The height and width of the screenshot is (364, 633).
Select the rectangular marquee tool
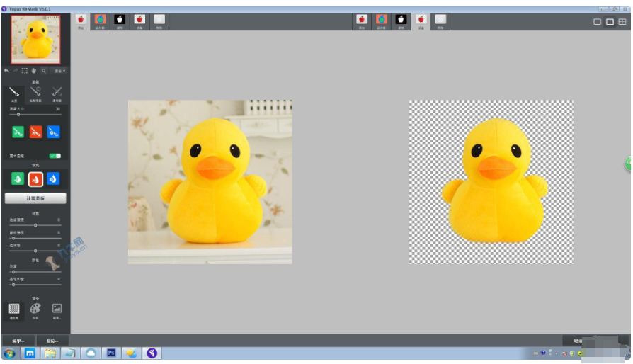click(x=24, y=71)
